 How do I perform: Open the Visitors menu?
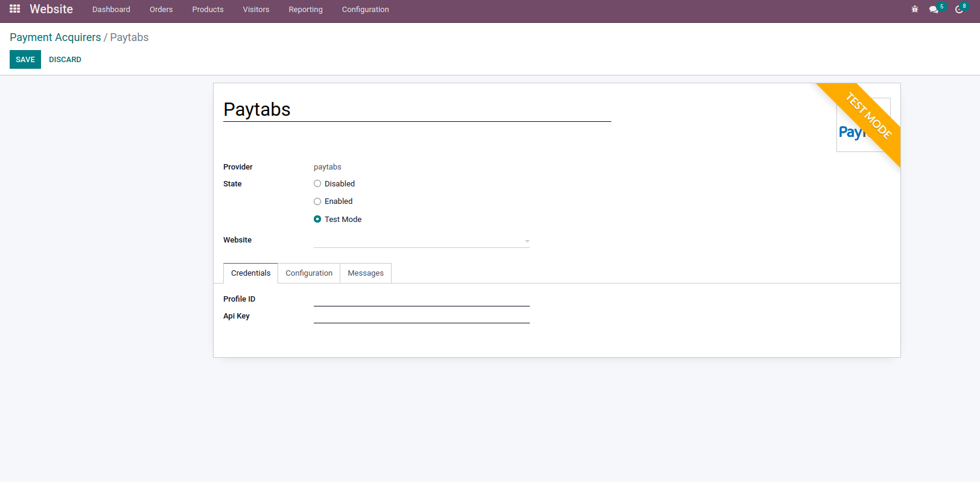[x=256, y=10]
